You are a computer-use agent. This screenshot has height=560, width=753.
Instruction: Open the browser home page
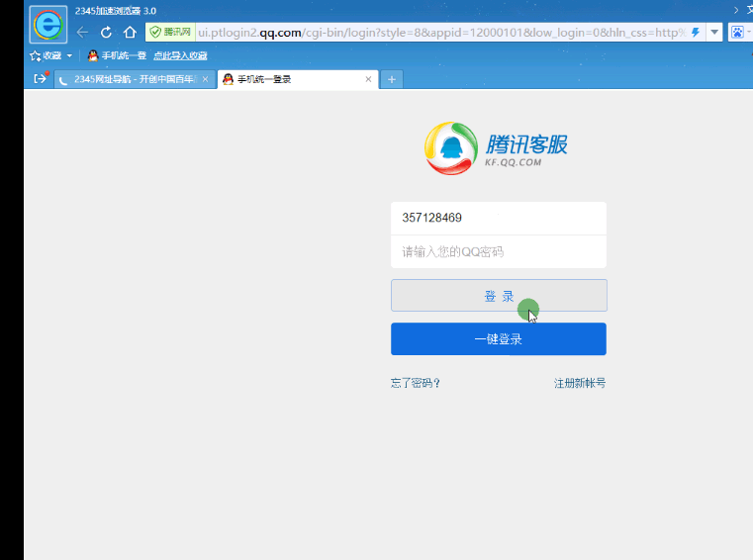[x=130, y=33]
